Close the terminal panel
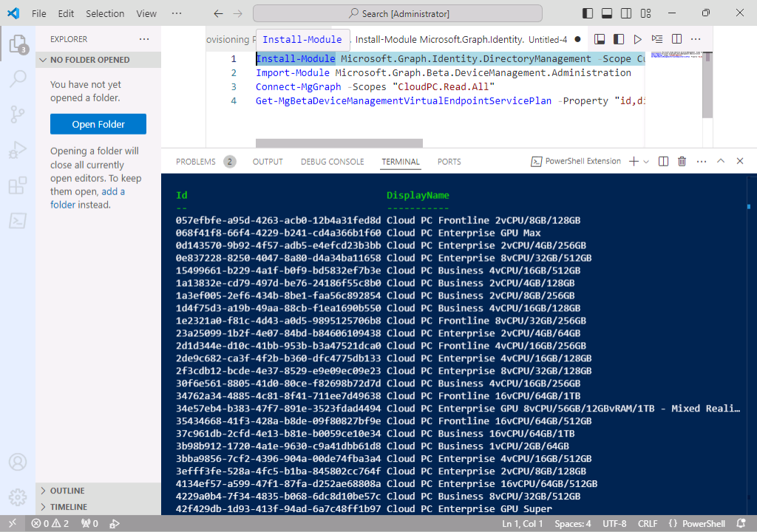Viewport: 757px width, 532px height. click(739, 161)
